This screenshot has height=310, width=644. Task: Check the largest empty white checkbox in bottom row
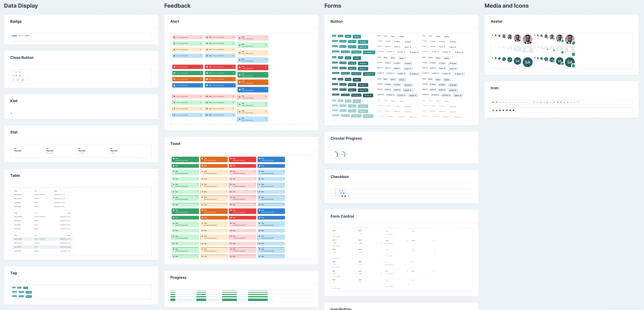[x=333, y=196]
